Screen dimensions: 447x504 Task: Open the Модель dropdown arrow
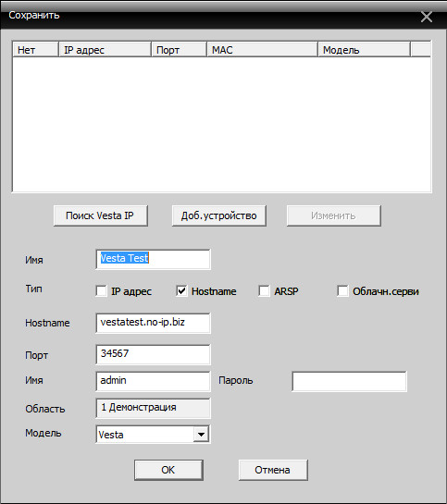pos(201,435)
